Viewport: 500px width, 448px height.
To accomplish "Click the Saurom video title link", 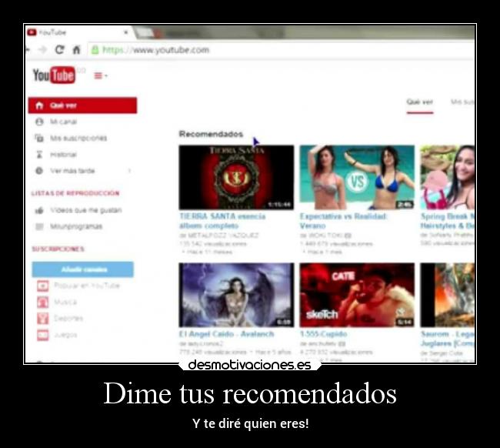I will [x=448, y=339].
